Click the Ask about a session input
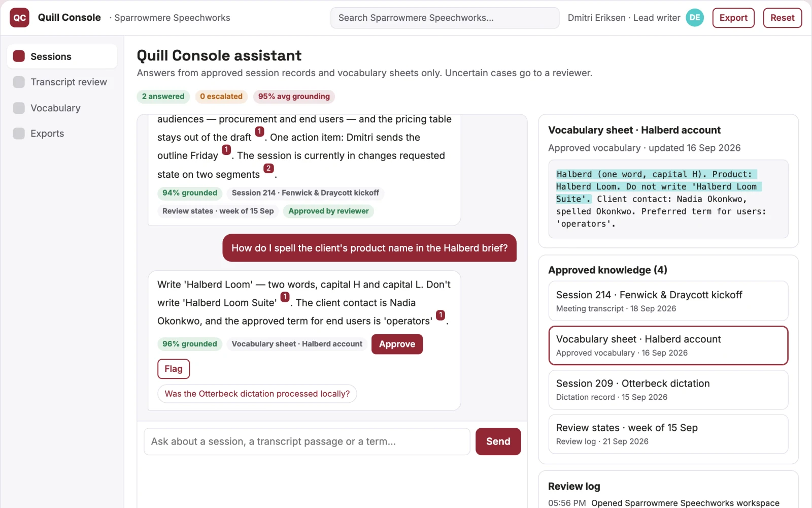The image size is (812, 508). point(307,441)
